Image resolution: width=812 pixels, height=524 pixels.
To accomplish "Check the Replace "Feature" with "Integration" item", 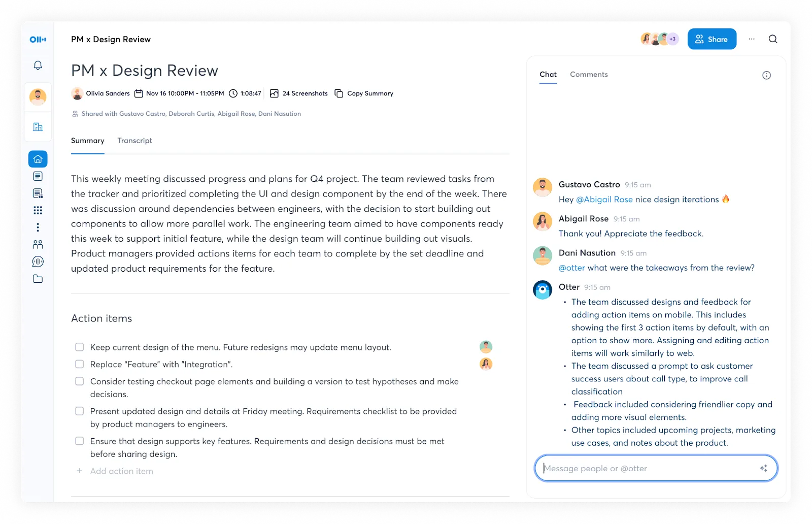I will pyautogui.click(x=80, y=364).
